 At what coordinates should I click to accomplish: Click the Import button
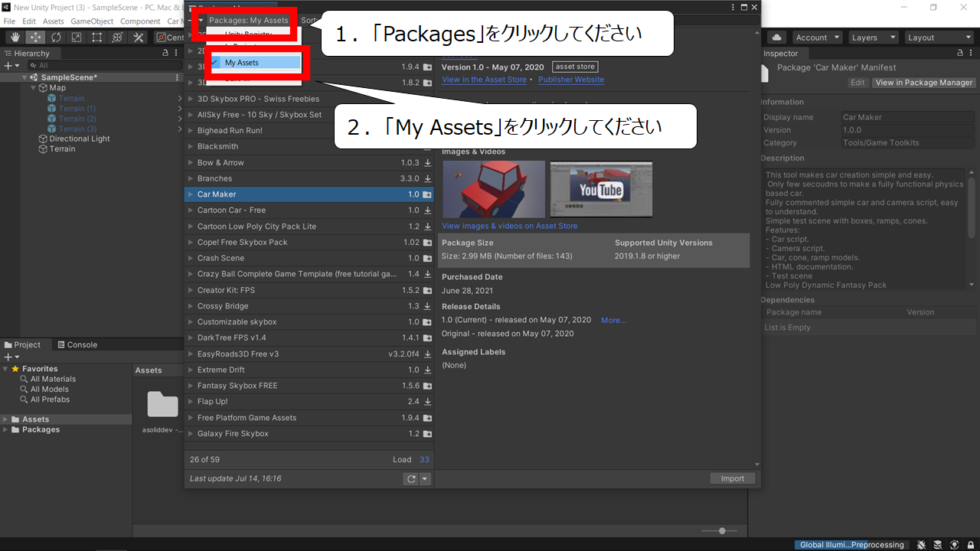(733, 478)
